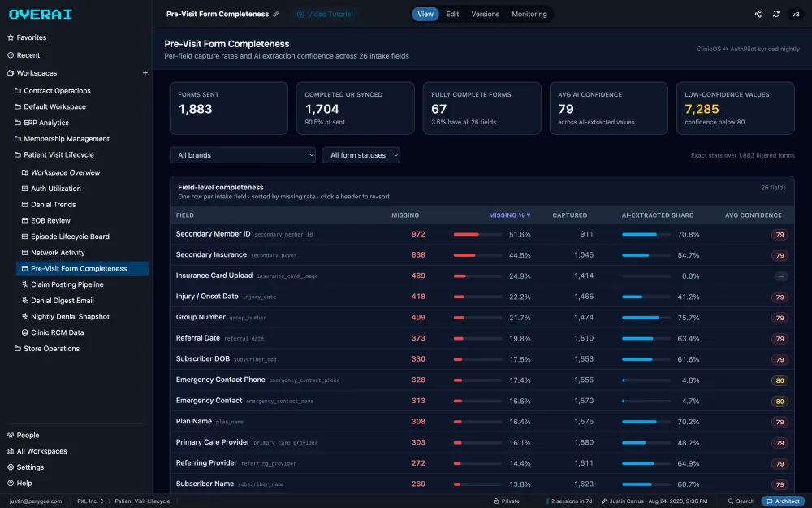812x508 pixels.
Task: Open Workspace Overview page
Action: click(61, 172)
